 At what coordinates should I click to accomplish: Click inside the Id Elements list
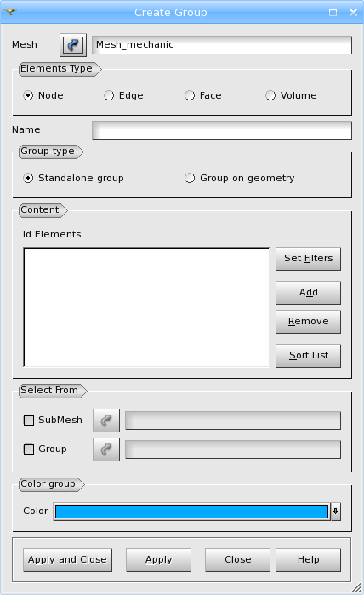(x=146, y=307)
